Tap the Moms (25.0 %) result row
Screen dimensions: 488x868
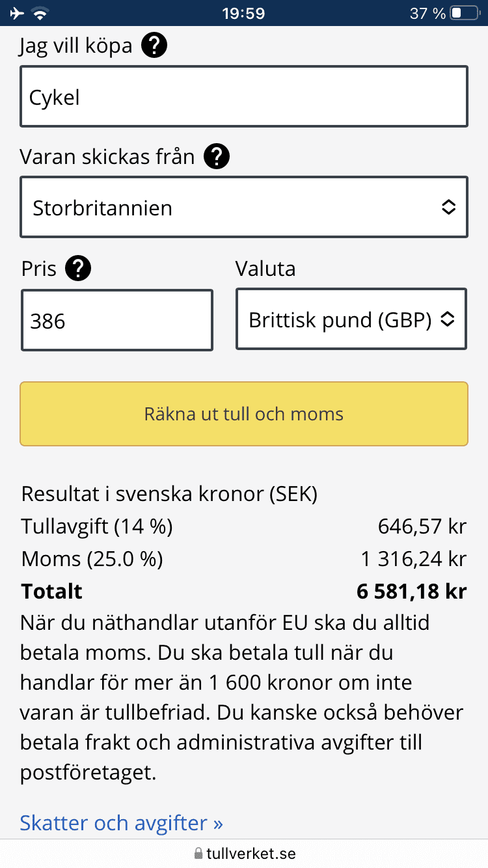pyautogui.click(x=244, y=558)
